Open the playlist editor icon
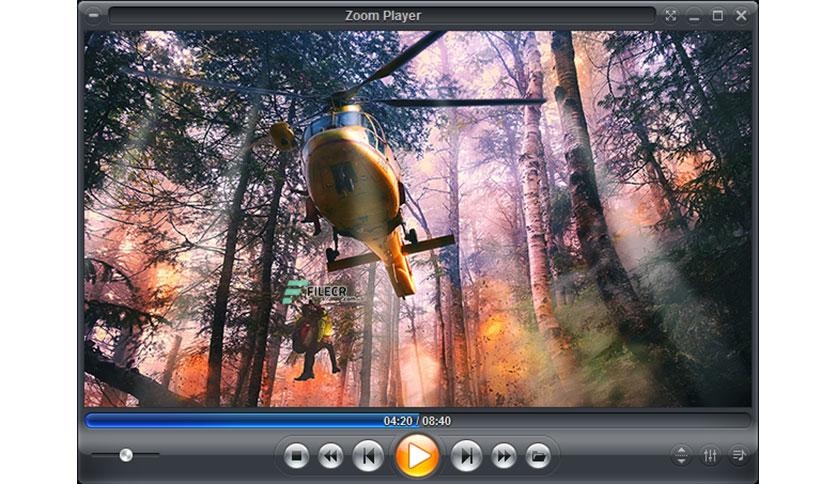The height and width of the screenshot is (484, 836). click(738, 455)
